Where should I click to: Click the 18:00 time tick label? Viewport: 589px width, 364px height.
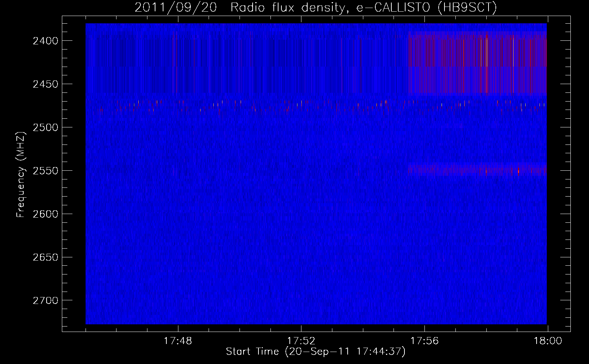tap(548, 341)
